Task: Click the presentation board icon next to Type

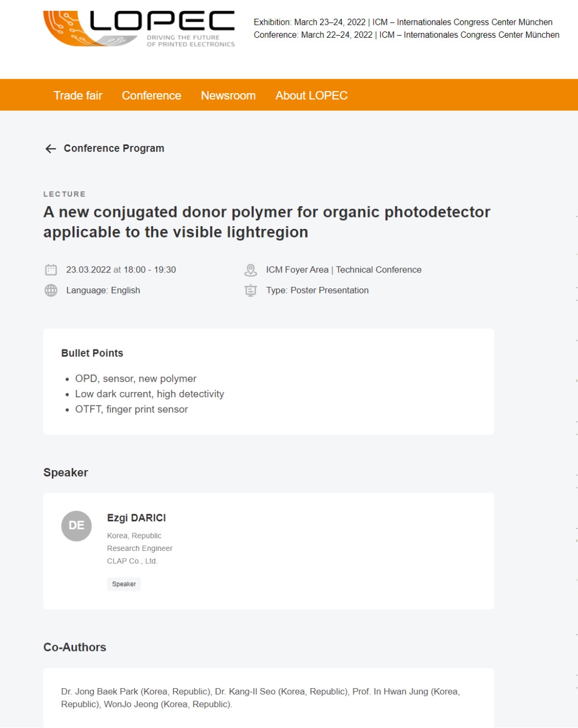Action: coord(251,290)
